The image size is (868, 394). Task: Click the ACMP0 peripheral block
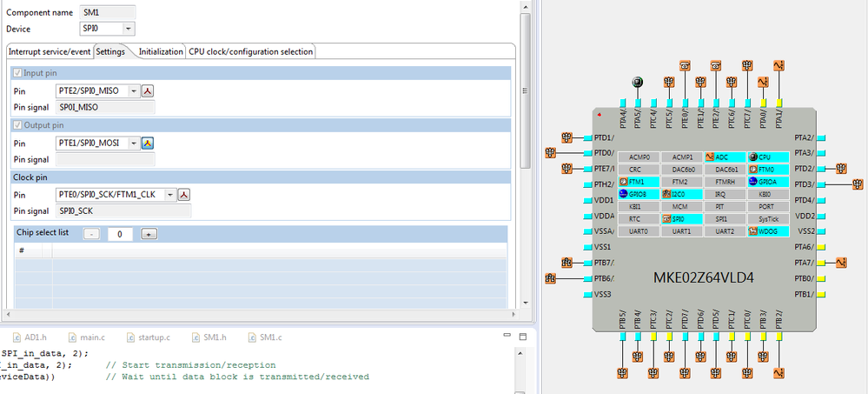pos(639,157)
